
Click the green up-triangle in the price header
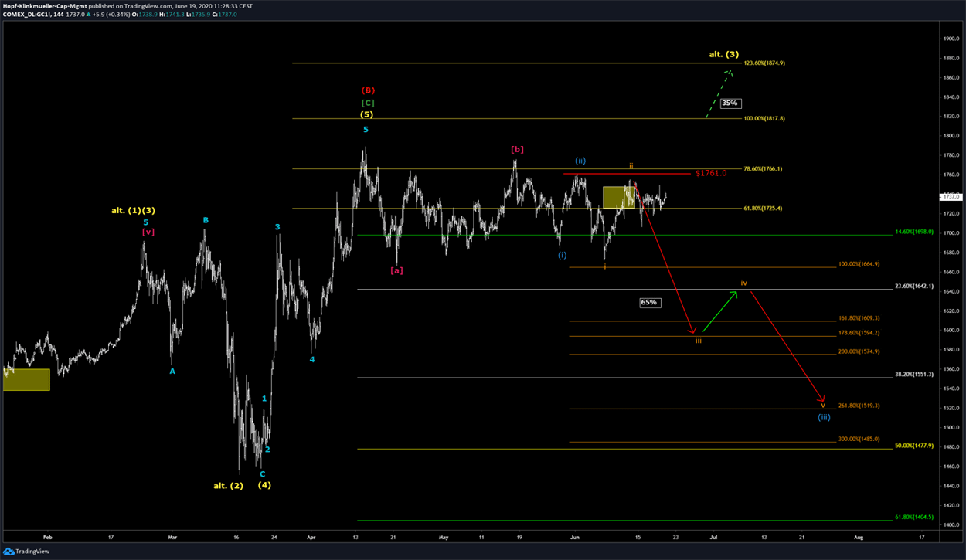pyautogui.click(x=90, y=15)
